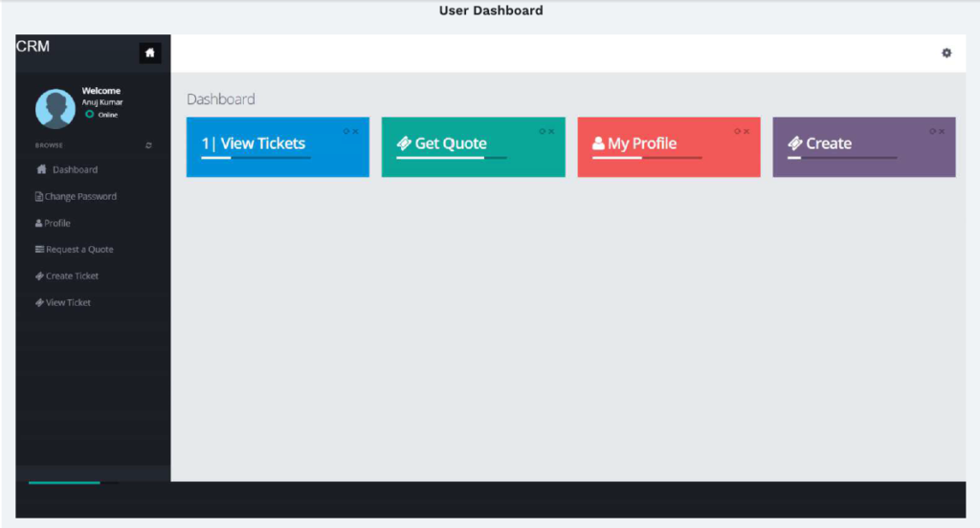Click the Dashboard house icon in sidebar
Screen dimensions: 980x528
(42, 169)
